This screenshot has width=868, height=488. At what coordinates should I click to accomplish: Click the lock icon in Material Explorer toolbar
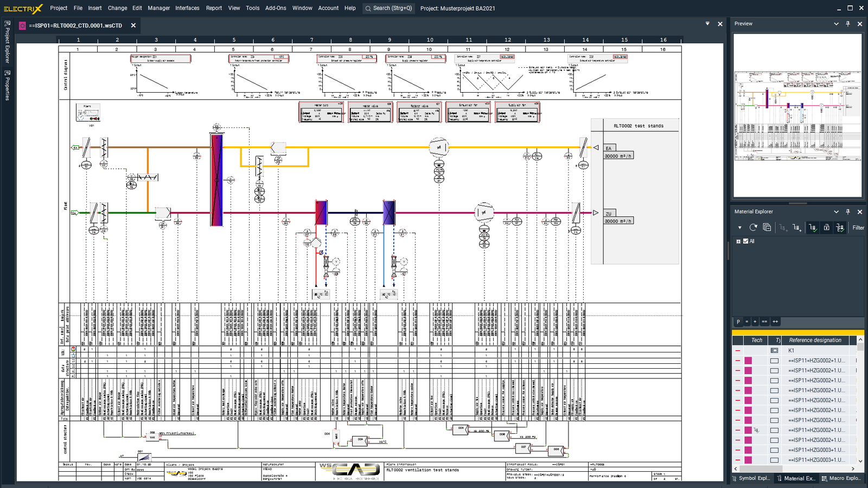(826, 228)
